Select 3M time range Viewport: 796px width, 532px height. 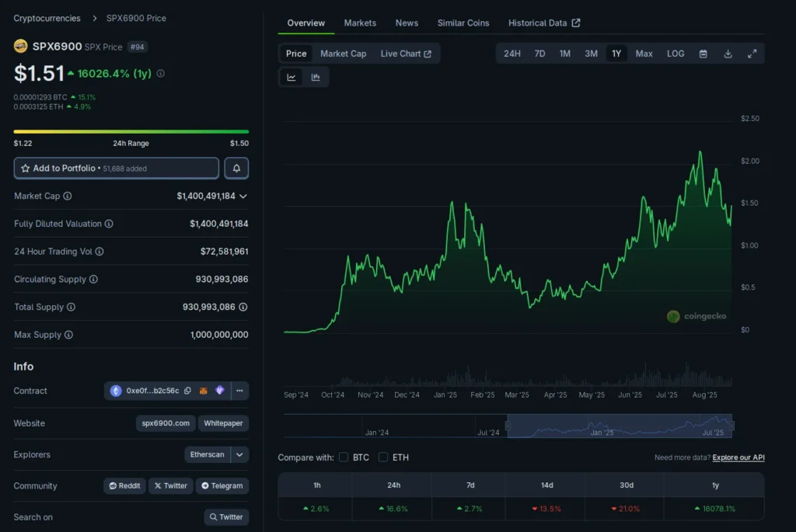pos(591,54)
